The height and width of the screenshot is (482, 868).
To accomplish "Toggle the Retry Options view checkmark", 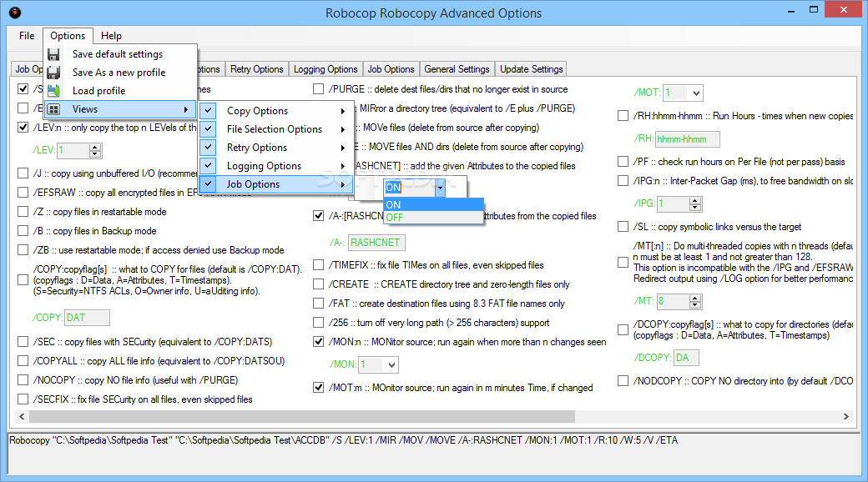I will point(208,148).
